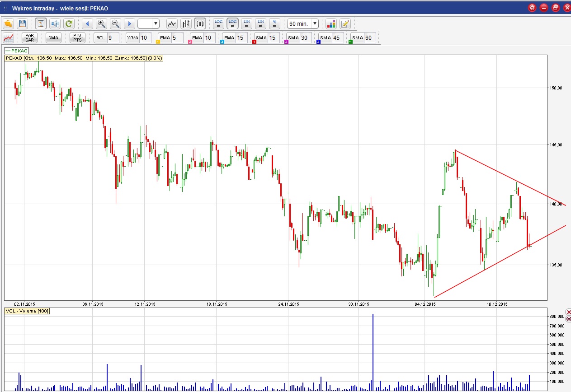Open a file with the folder icon

[x=8, y=23]
